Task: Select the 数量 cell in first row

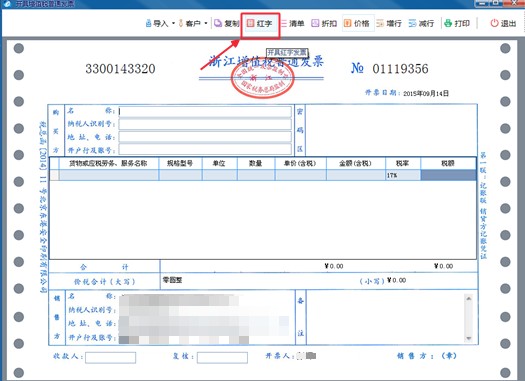Action: (x=256, y=175)
